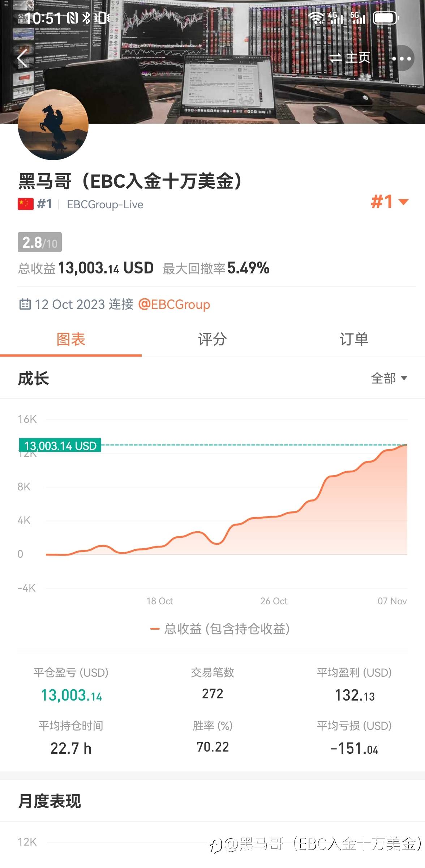Viewport: 425px width, 868px height.
Task: Tap the battery status icon
Action: (386, 18)
